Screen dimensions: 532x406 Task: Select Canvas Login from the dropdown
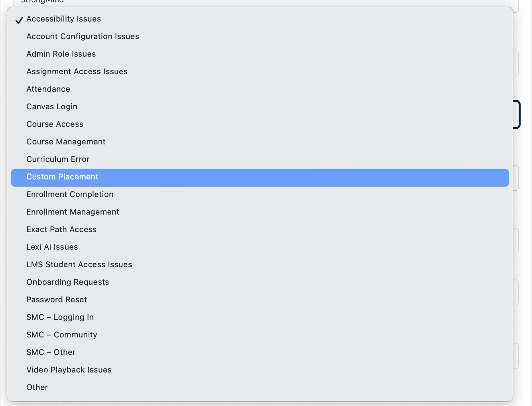(x=52, y=107)
